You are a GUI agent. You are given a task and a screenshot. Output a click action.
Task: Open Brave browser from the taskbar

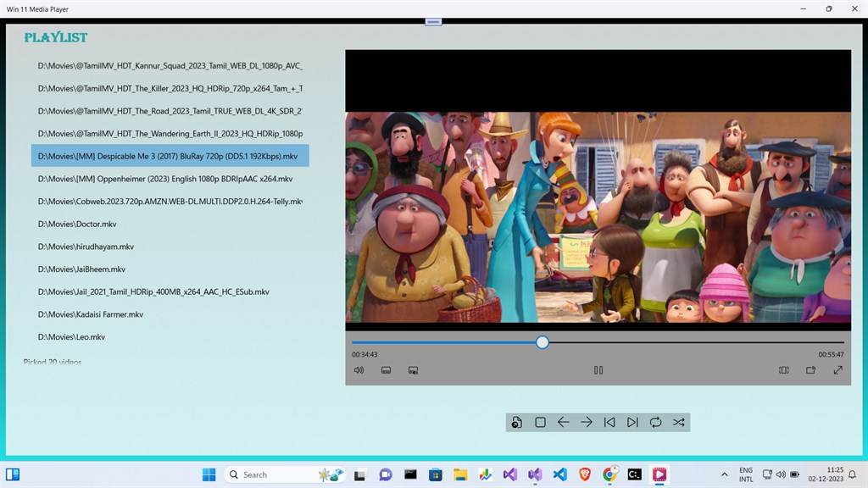(585, 474)
